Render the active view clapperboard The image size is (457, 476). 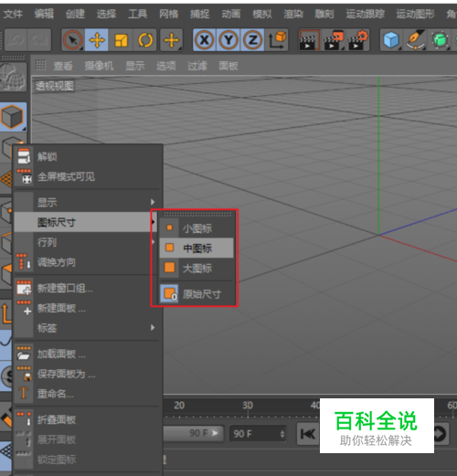click(x=309, y=40)
